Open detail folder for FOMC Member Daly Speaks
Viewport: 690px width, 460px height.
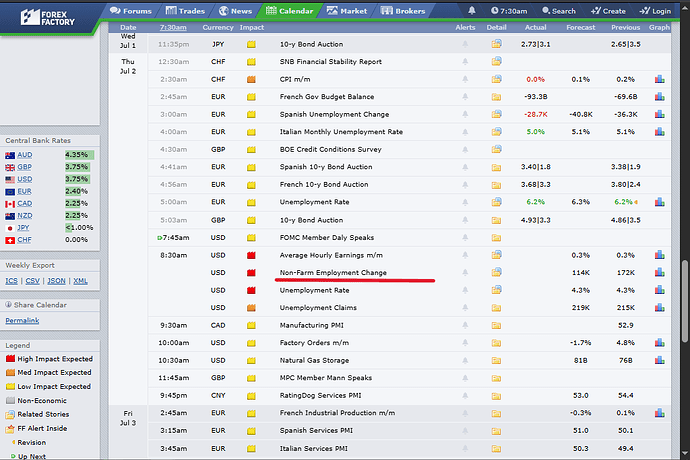[x=496, y=238]
